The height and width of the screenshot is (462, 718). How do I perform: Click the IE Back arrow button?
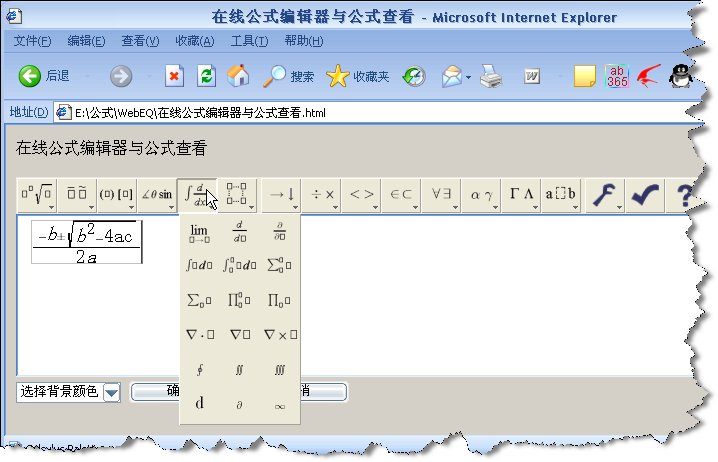click(30, 76)
